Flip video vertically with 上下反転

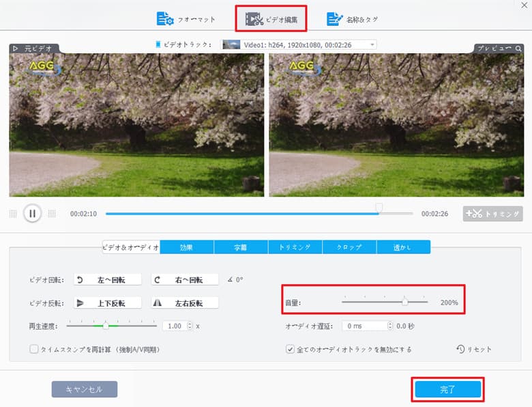pyautogui.click(x=107, y=303)
